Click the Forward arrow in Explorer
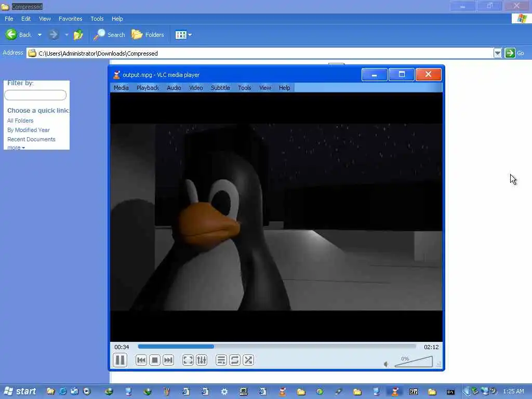This screenshot has height=399, width=532. (54, 35)
